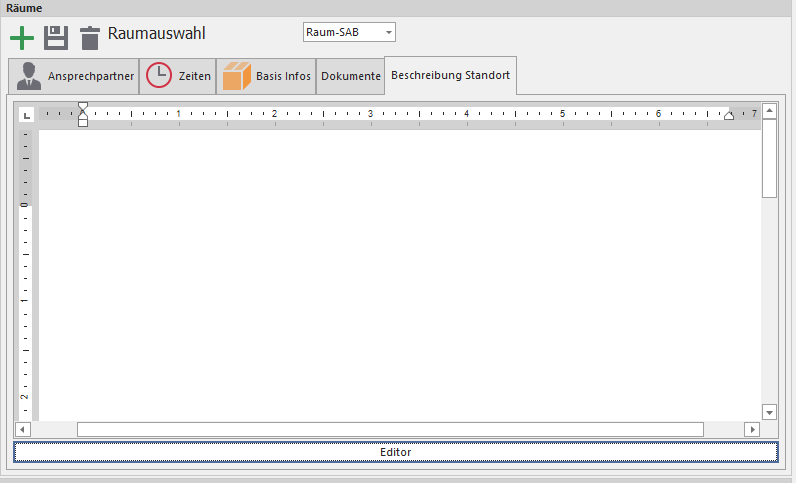Click the vertical scrollbar thumb
Image resolution: width=796 pixels, height=483 pixels.
point(769,158)
